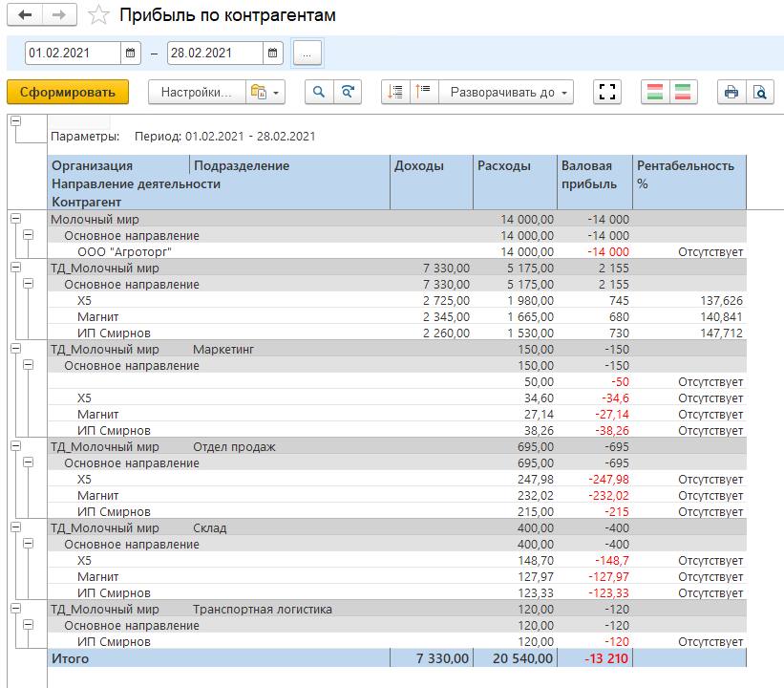Click the Сформировать button
The height and width of the screenshot is (688, 784).
[67, 92]
